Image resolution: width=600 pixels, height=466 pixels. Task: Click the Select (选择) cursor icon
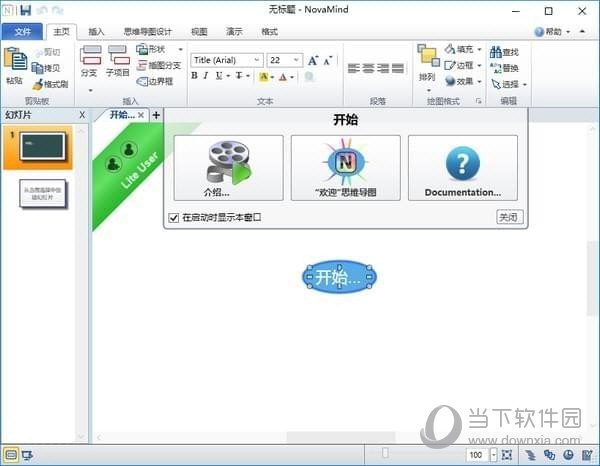pyautogui.click(x=496, y=84)
